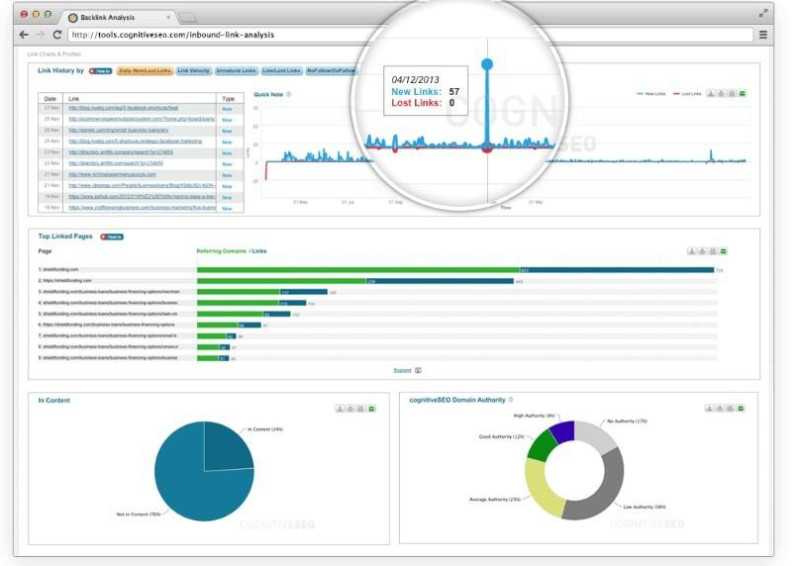Open the last URL in the Link History table
The width and height of the screenshot is (800, 566).
pyautogui.click(x=142, y=208)
